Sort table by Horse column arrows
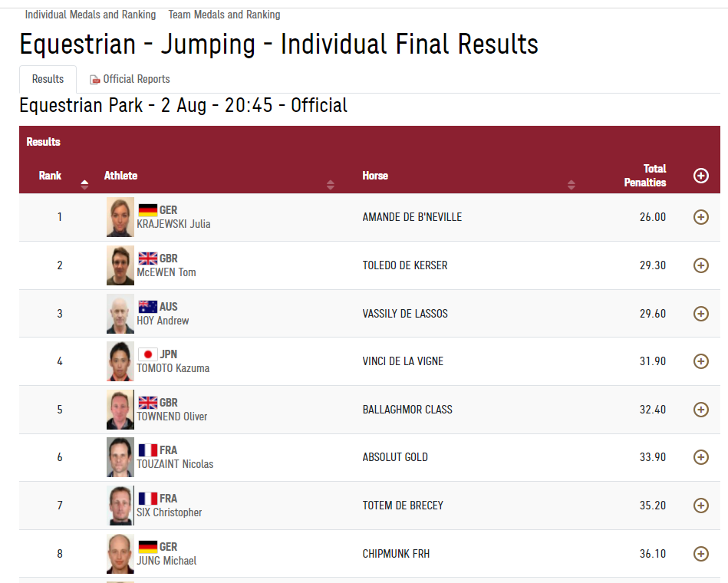 (x=571, y=184)
